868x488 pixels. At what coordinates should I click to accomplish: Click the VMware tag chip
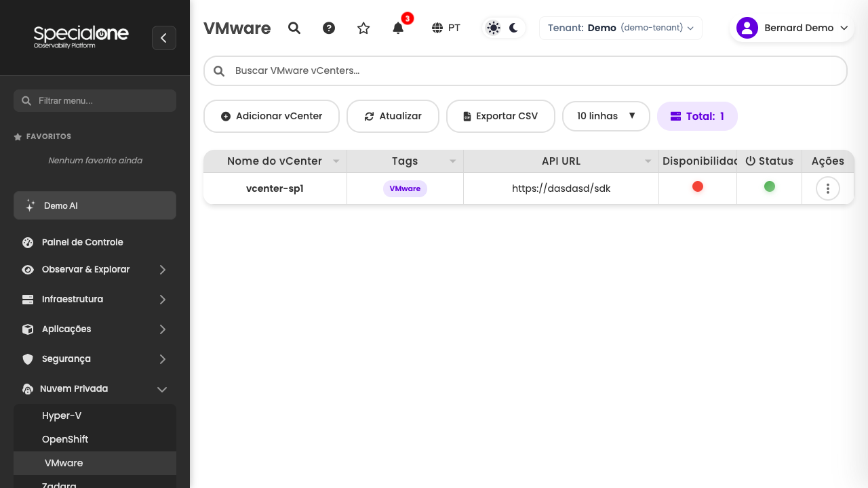click(x=405, y=188)
